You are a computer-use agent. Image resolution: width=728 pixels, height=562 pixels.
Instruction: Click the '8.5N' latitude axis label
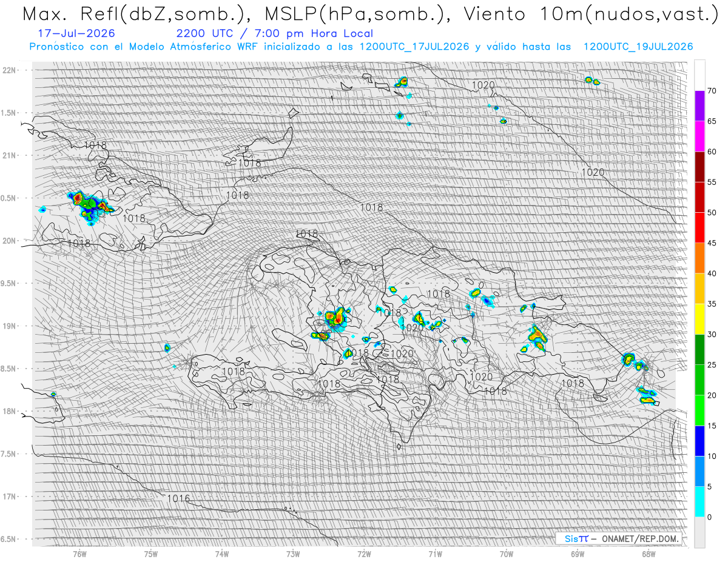[x=9, y=369]
